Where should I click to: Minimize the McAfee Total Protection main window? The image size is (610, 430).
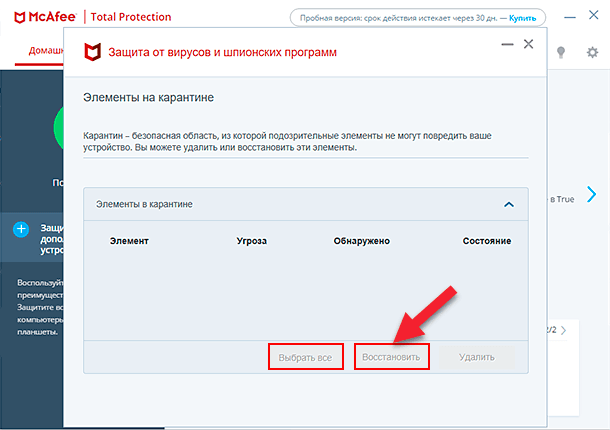[x=570, y=17]
